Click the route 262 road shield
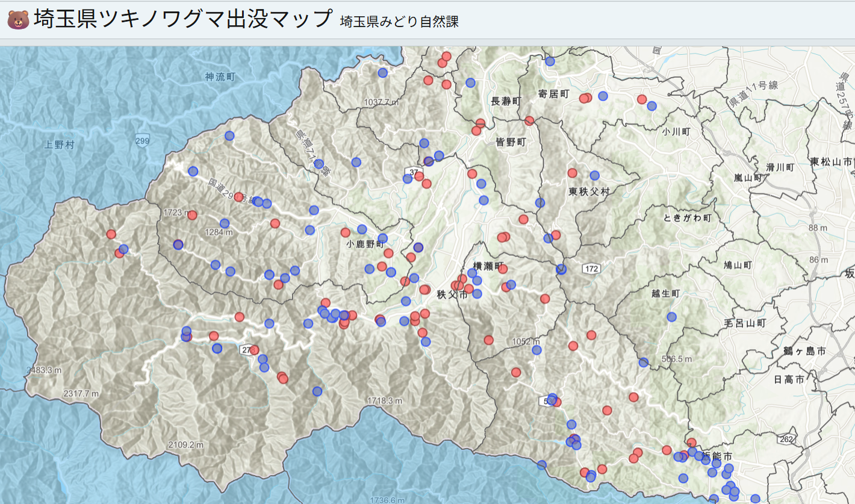 click(x=785, y=440)
